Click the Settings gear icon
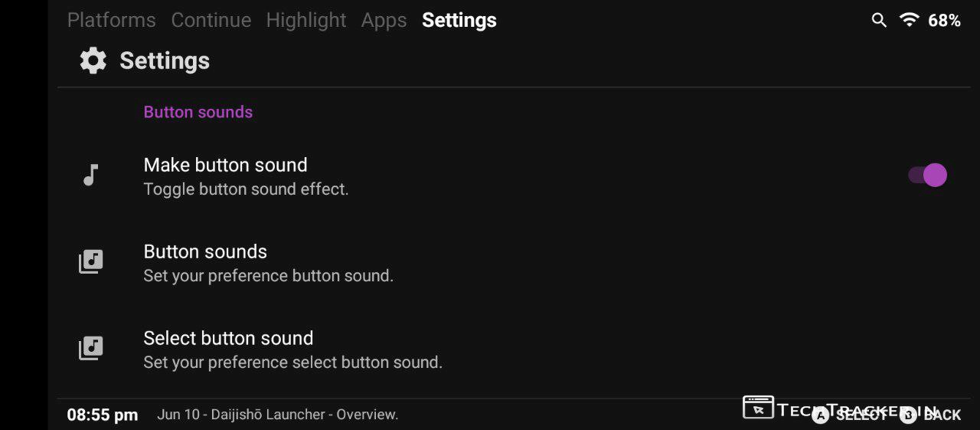 (93, 61)
